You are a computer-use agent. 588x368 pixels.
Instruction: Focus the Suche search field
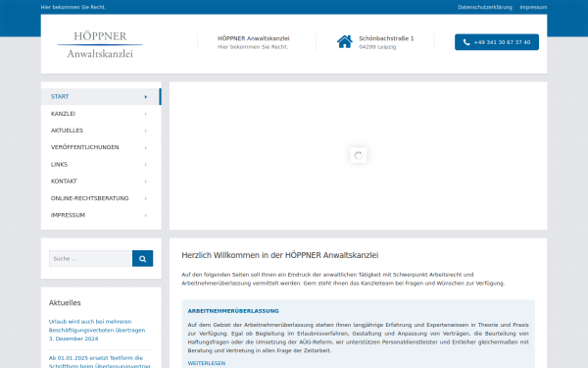[90, 258]
